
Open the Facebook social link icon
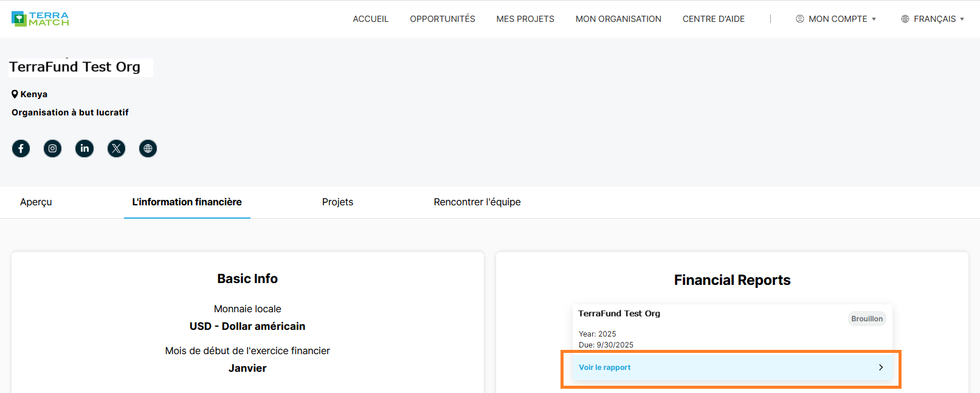click(x=21, y=148)
